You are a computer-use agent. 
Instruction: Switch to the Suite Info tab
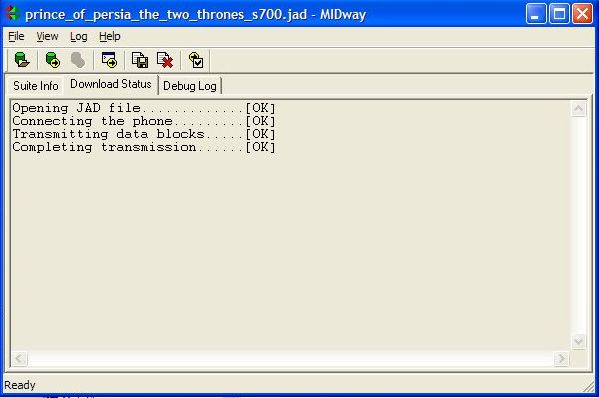click(x=36, y=86)
